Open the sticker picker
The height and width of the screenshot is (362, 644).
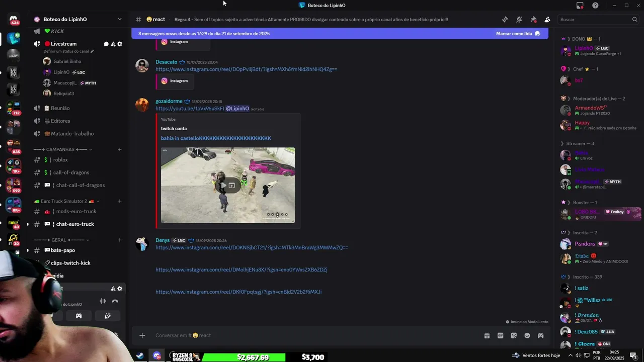(514, 335)
